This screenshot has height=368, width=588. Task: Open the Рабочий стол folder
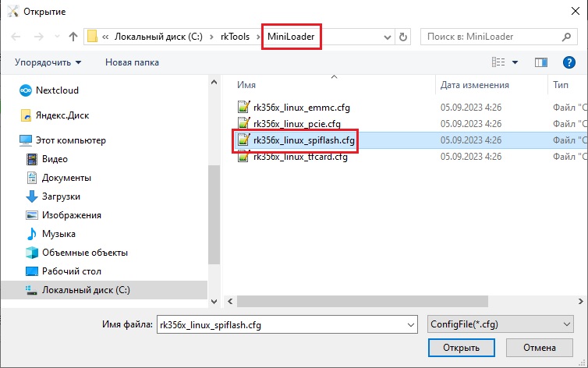point(71,271)
